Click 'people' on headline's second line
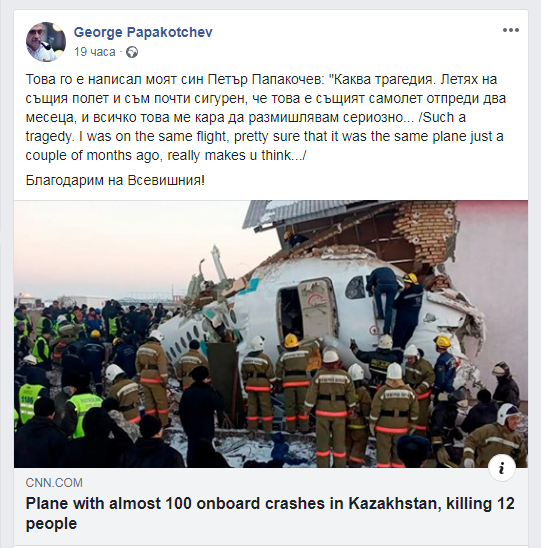This screenshot has width=541, height=548. point(51,524)
